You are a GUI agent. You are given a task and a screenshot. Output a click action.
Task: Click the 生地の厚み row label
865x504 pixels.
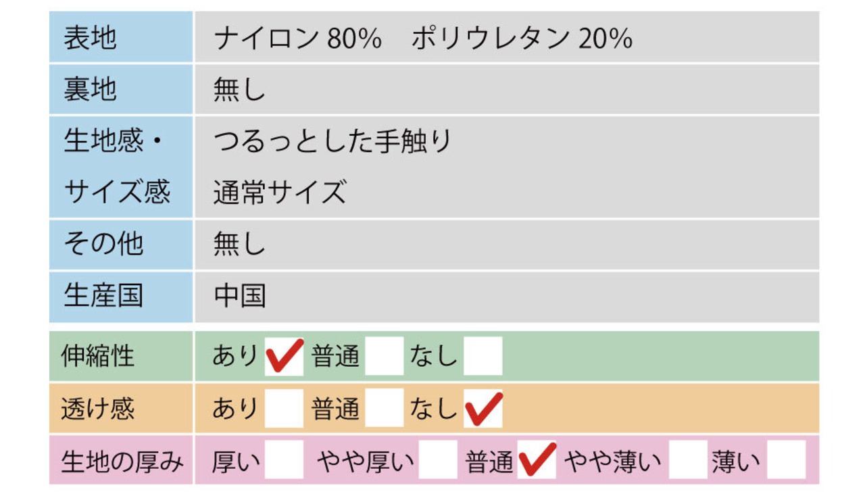point(122,461)
